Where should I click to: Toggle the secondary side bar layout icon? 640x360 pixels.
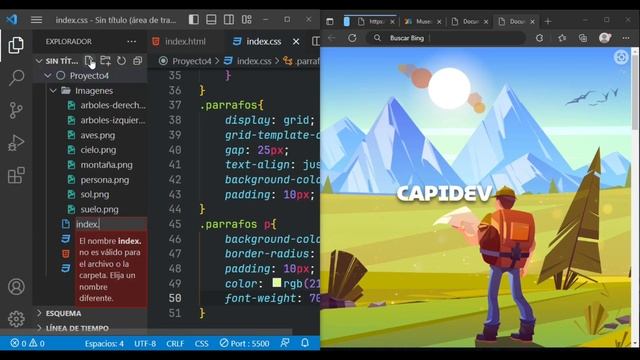coord(229,20)
